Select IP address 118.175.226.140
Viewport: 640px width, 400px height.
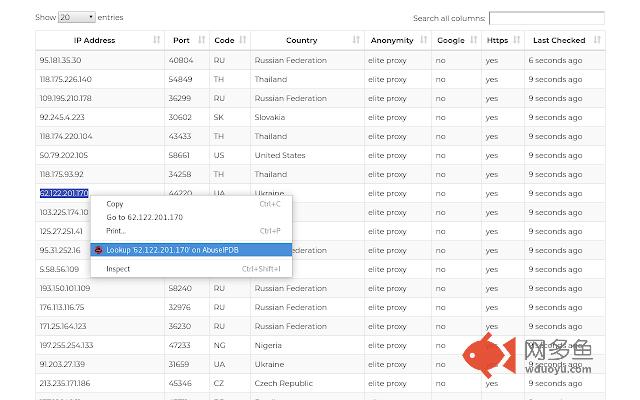tap(65, 79)
